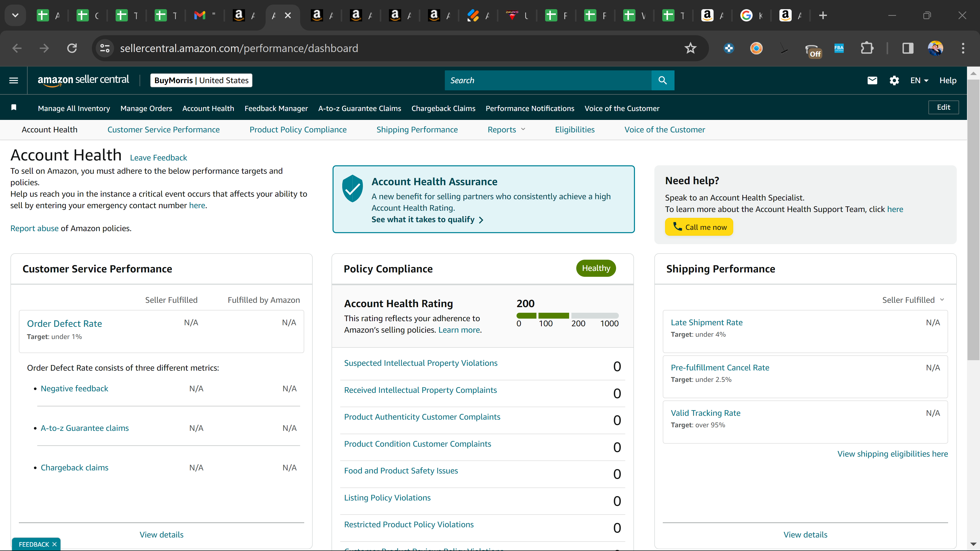Viewport: 980px width, 551px height.
Task: Close the FEEDBACK widget with the X
Action: [54, 545]
